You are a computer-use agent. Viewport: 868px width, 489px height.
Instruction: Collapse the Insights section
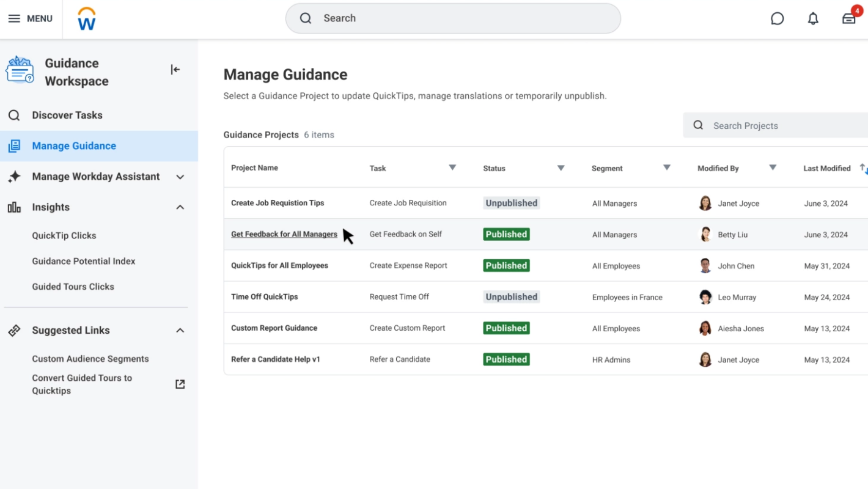point(180,207)
